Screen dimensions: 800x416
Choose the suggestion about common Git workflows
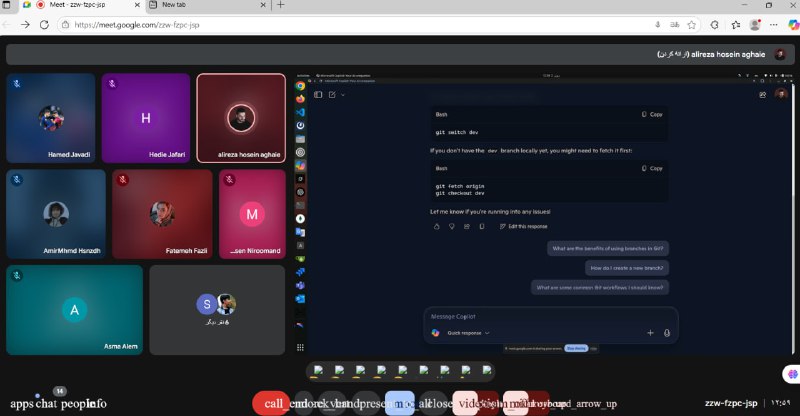coord(600,287)
